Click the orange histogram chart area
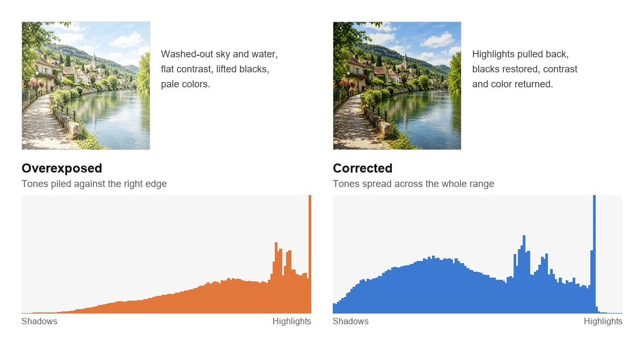Image resolution: width=644 pixels, height=343 pixels. pos(166,254)
